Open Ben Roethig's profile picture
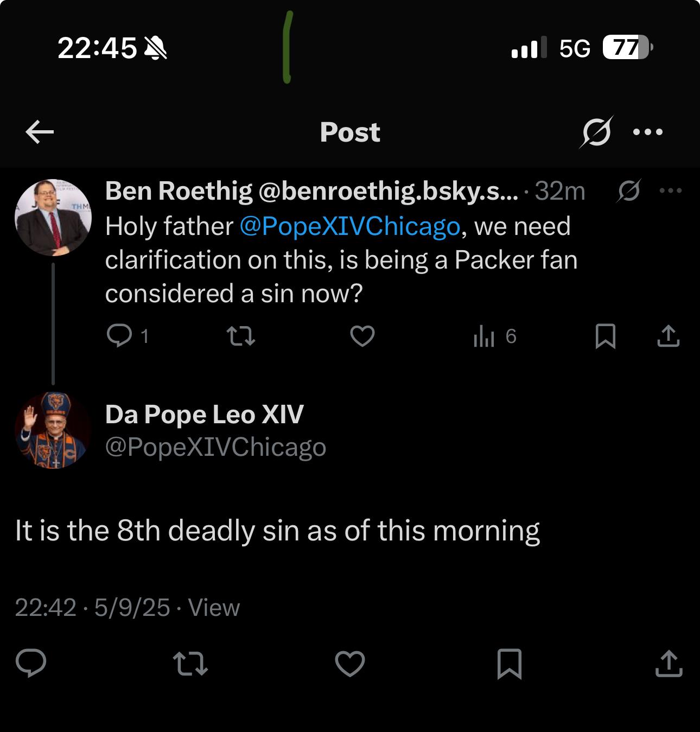Image resolution: width=700 pixels, height=732 pixels. click(x=53, y=217)
